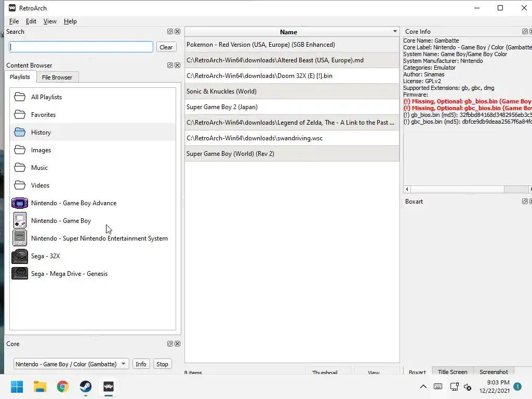Screen dimensions: 532x399
Task: Select Pokemon - Red Version entry
Action: pos(292,45)
